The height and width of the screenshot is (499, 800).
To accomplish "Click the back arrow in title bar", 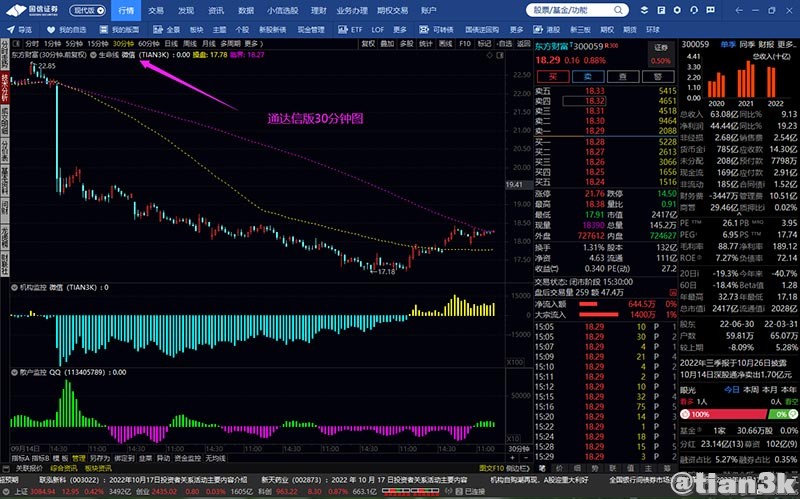I will (739, 10).
